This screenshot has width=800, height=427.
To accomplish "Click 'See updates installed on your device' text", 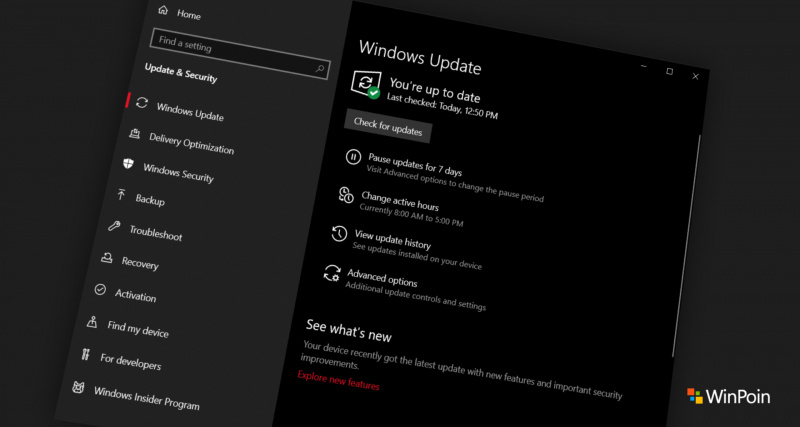I will point(417,256).
